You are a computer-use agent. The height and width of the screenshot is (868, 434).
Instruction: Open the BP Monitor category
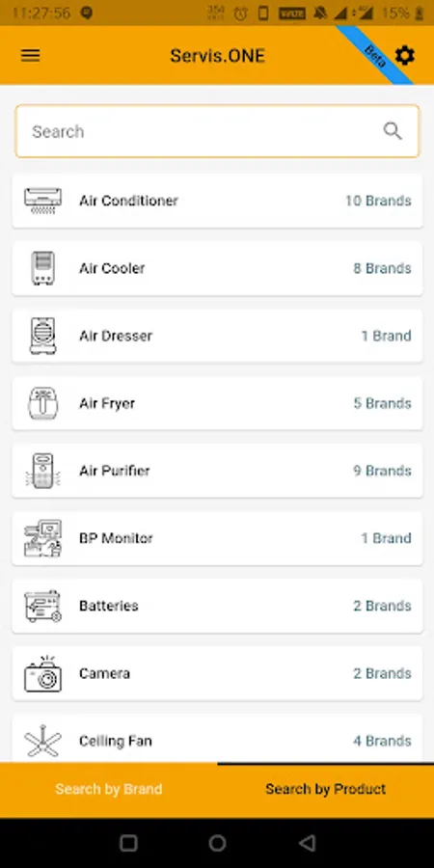click(x=217, y=538)
